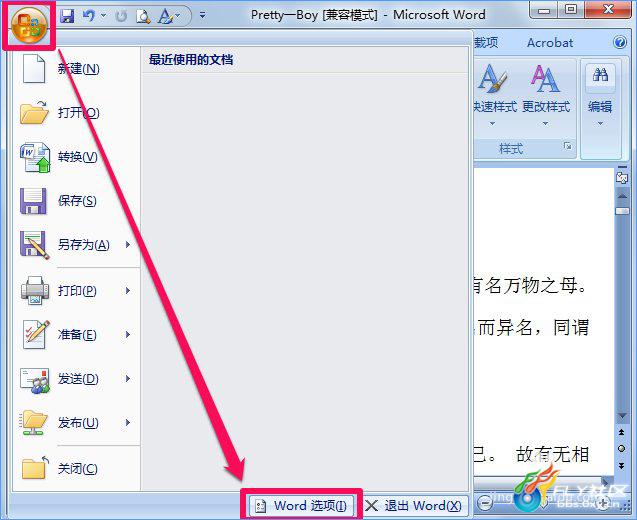Click the vertical scrollbar down arrow
Image resolution: width=637 pixels, height=520 pixels.
click(622, 416)
